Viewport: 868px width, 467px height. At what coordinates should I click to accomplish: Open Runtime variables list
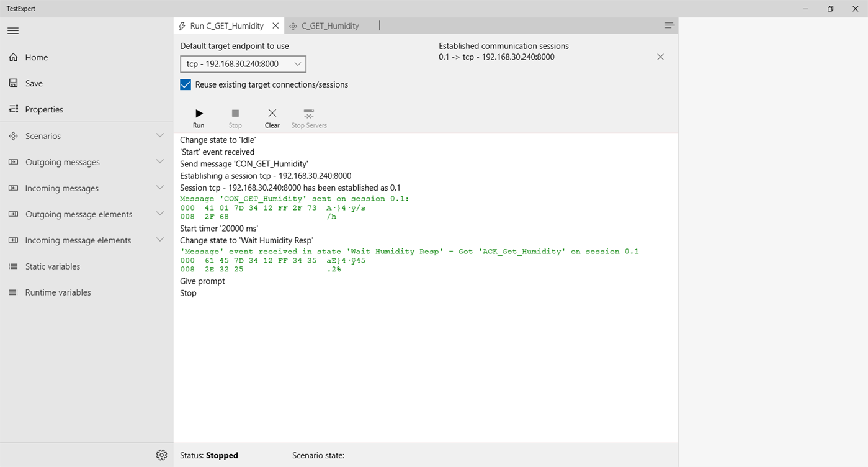click(x=58, y=292)
